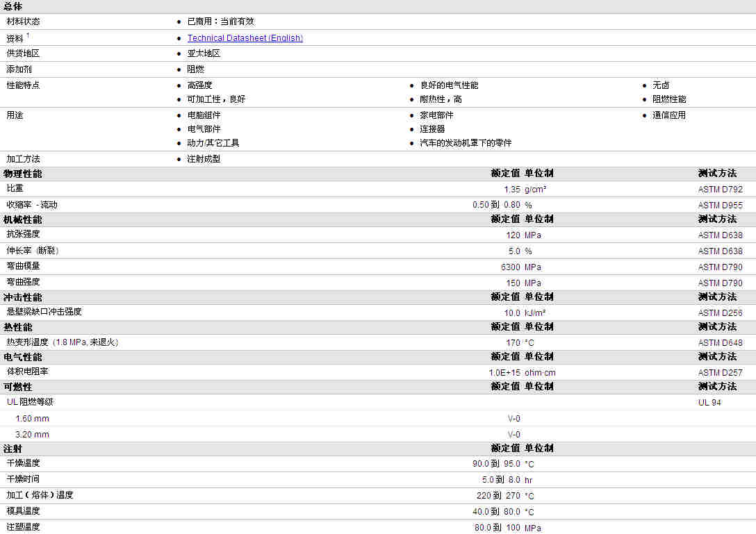Select the '高强度' feature item
Viewport: 756px width, 534px height.
tap(200, 85)
